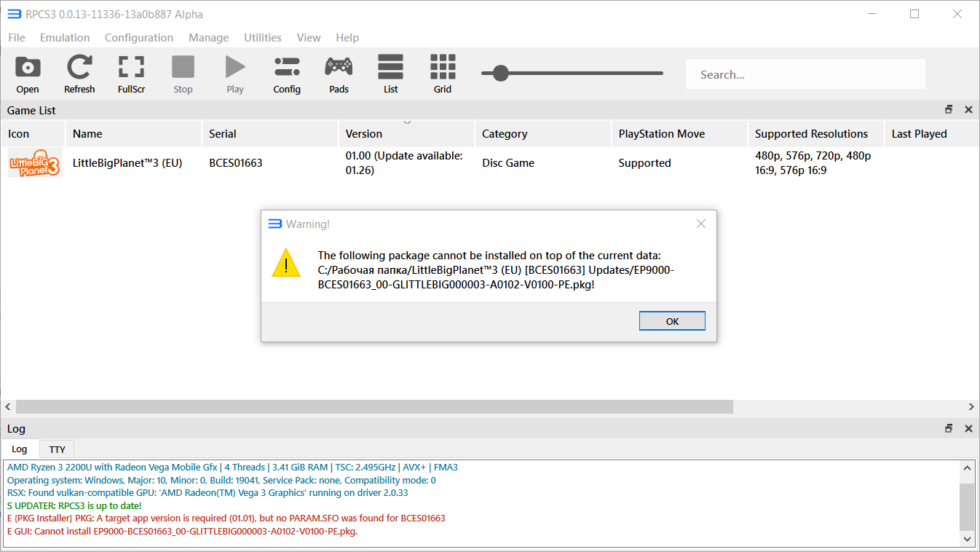
Task: Click the 'AMD Ryzen 3 2200U' log line
Action: 232,468
